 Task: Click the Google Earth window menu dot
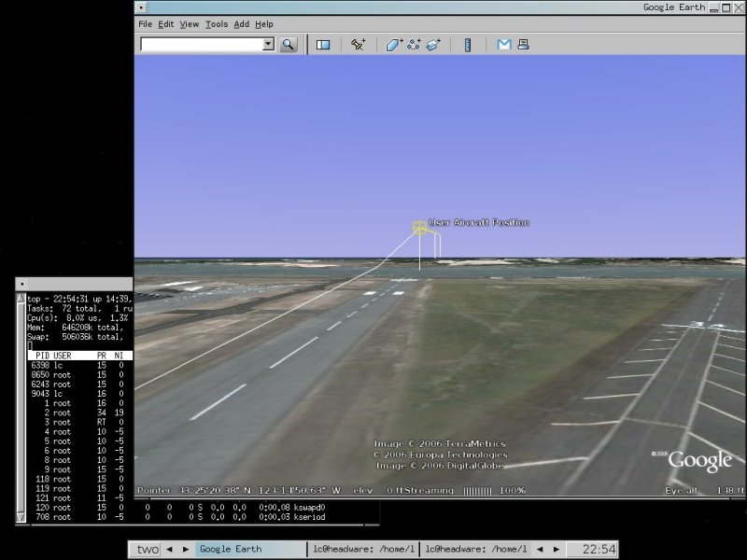142,7
